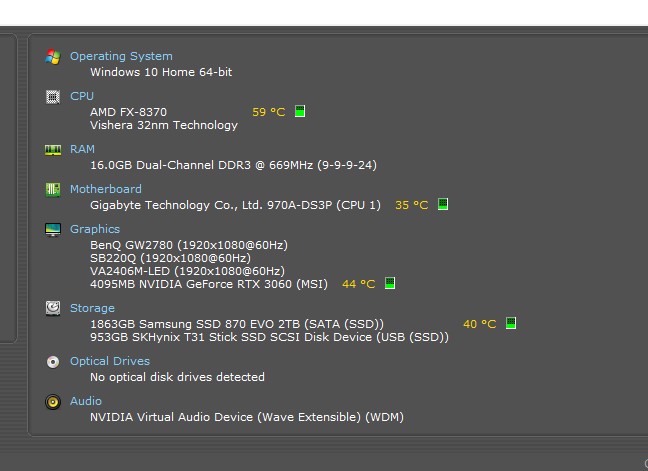648x471 pixels.
Task: Click the 40 °C storage temperature value
Action: coord(480,324)
